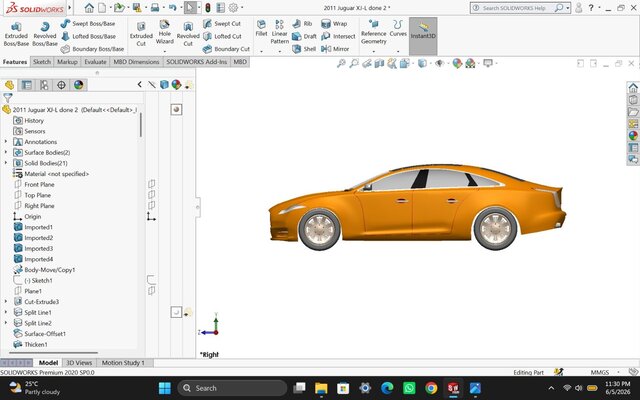
Task: Use the Mirror feature
Action: [x=335, y=49]
